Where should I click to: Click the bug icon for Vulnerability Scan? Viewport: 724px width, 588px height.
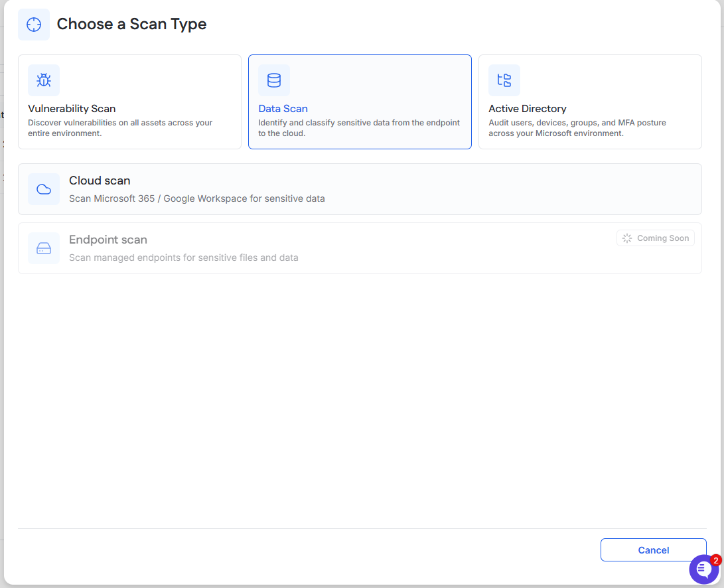(44, 80)
